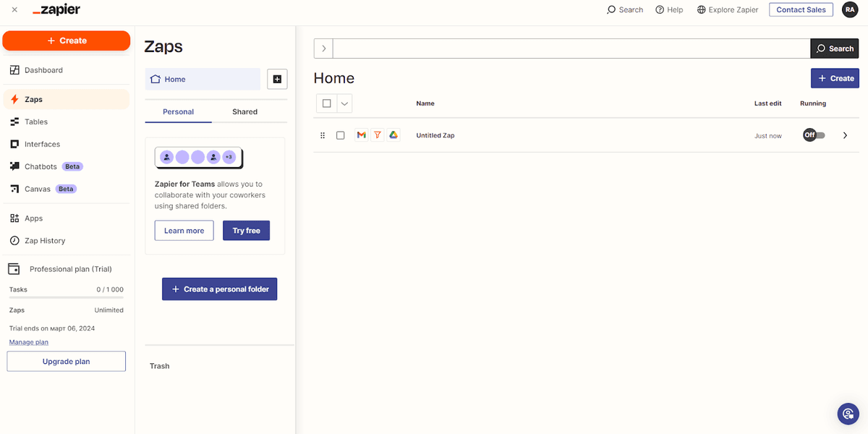Select all zaps with the header checkbox
The height and width of the screenshot is (434, 868).
(x=326, y=103)
